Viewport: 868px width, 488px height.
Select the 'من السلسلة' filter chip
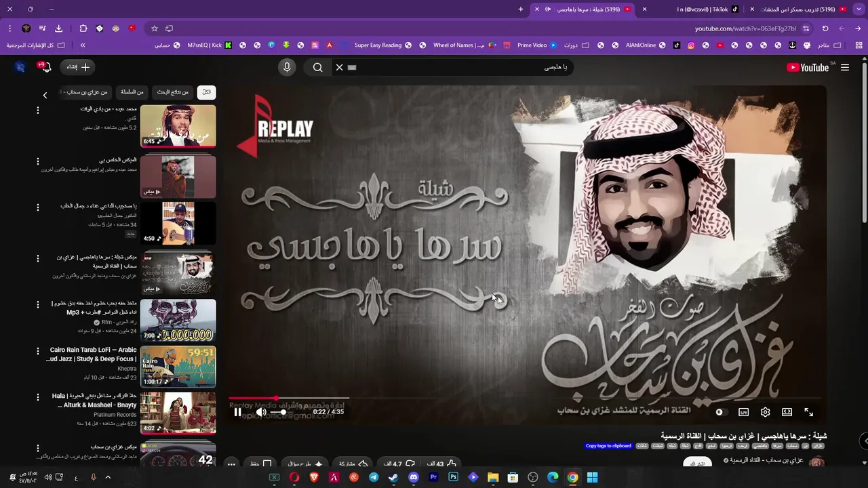[132, 92]
